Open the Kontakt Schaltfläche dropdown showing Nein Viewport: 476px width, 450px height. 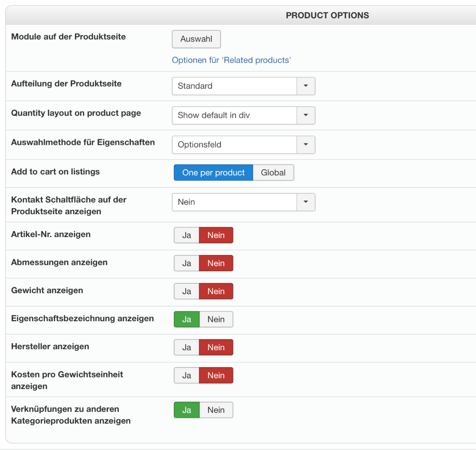[x=243, y=202]
